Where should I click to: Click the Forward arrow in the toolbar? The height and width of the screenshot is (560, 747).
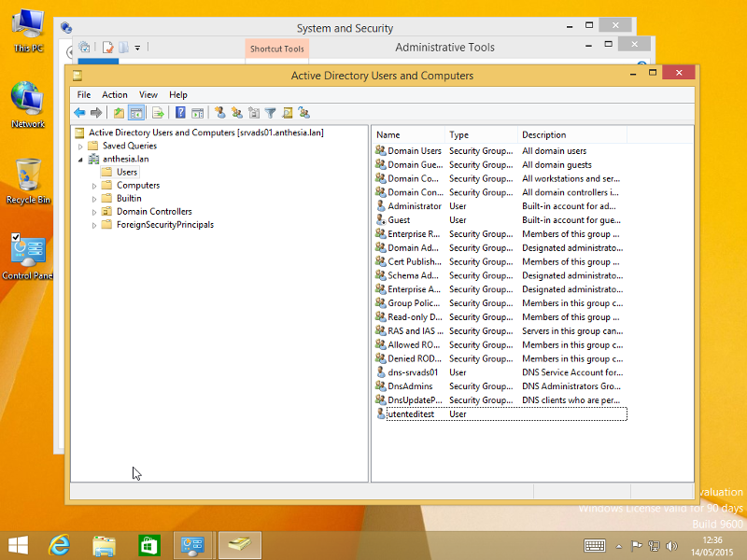pyautogui.click(x=96, y=113)
